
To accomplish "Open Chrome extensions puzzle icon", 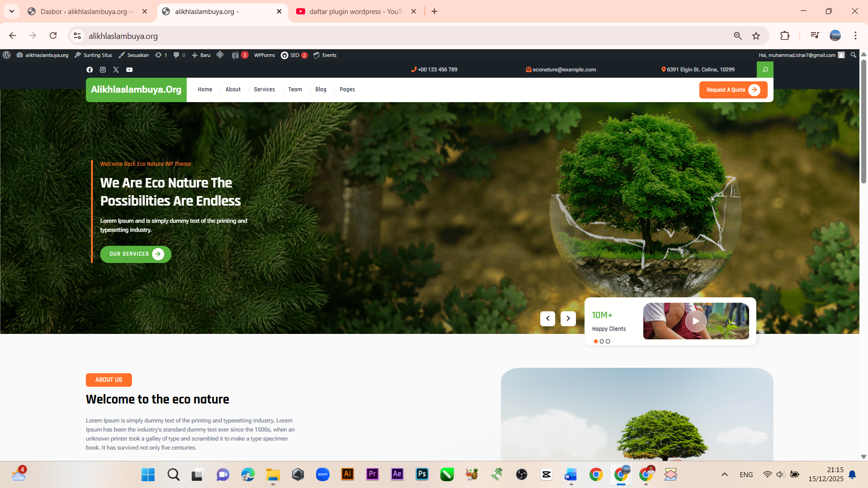I will [785, 36].
